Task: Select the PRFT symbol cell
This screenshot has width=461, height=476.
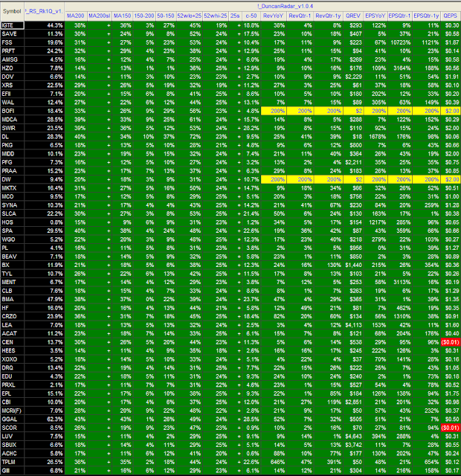Action: [12, 51]
